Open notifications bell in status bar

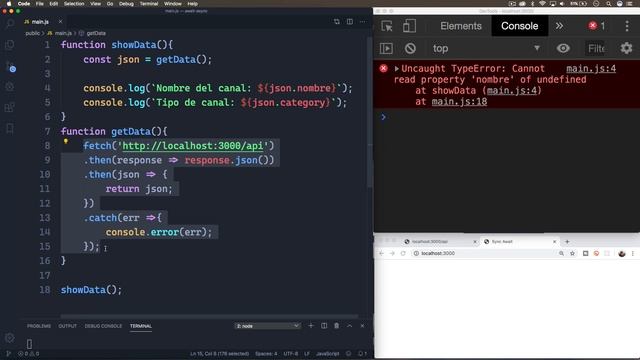[362, 354]
